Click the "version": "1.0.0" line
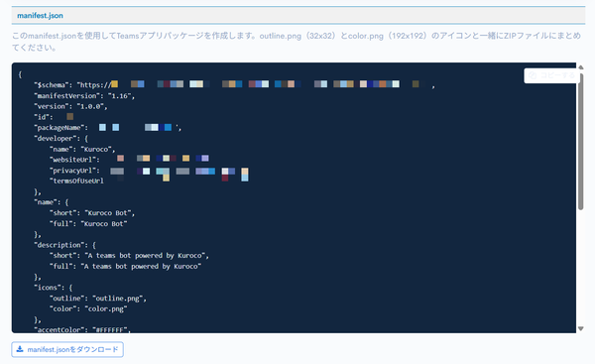The width and height of the screenshot is (595, 364). (x=70, y=106)
